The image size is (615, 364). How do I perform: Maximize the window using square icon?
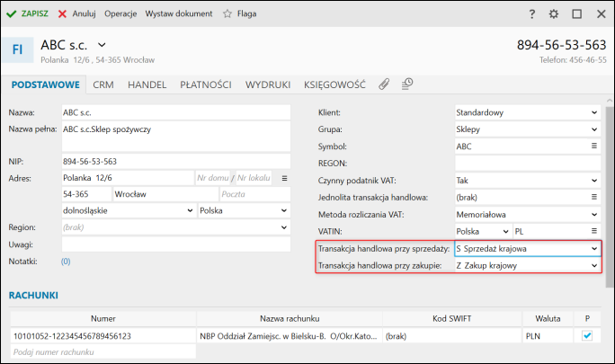576,14
